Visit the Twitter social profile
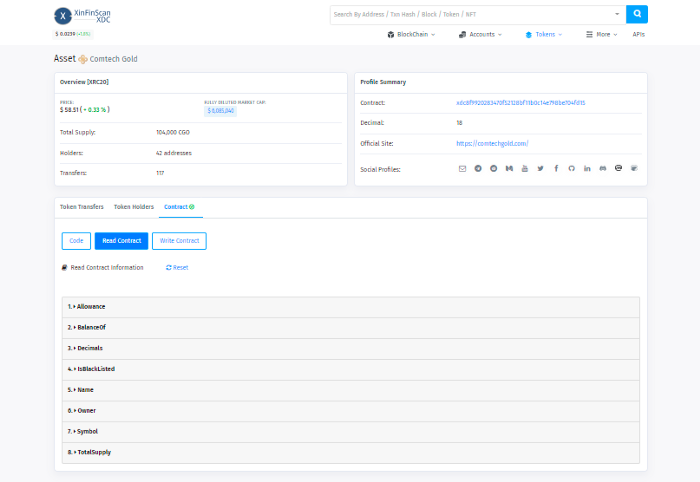This screenshot has width=700, height=482. click(x=540, y=168)
